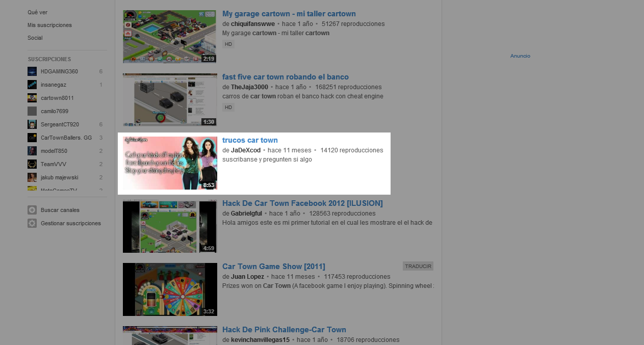Screen dimensions: 644x345
Task: Open the HDGAMING360 subscription
Action: pyautogui.click(x=59, y=71)
